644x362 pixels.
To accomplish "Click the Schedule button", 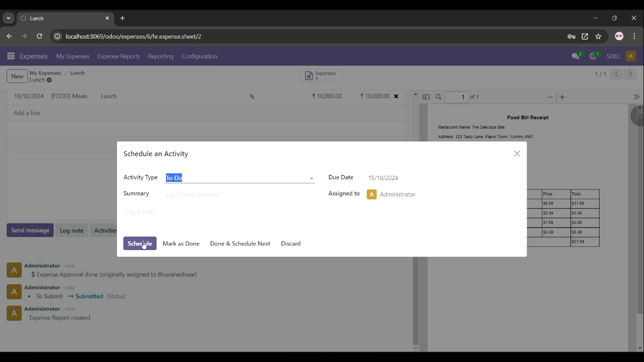I will pos(140,243).
